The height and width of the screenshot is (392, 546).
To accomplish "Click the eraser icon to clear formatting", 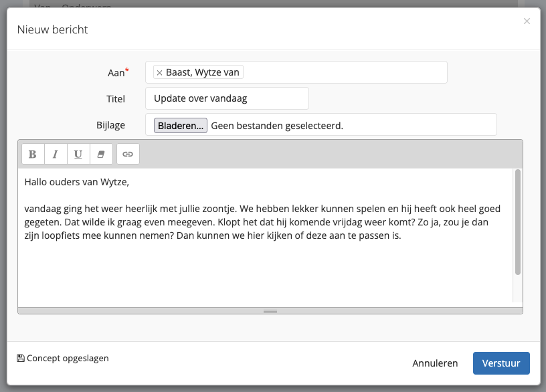I will click(101, 154).
